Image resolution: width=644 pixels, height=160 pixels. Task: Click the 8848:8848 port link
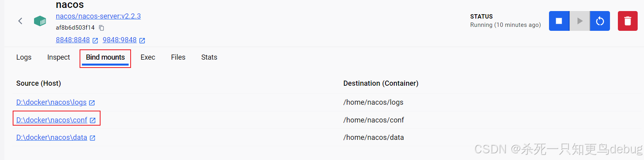73,40
